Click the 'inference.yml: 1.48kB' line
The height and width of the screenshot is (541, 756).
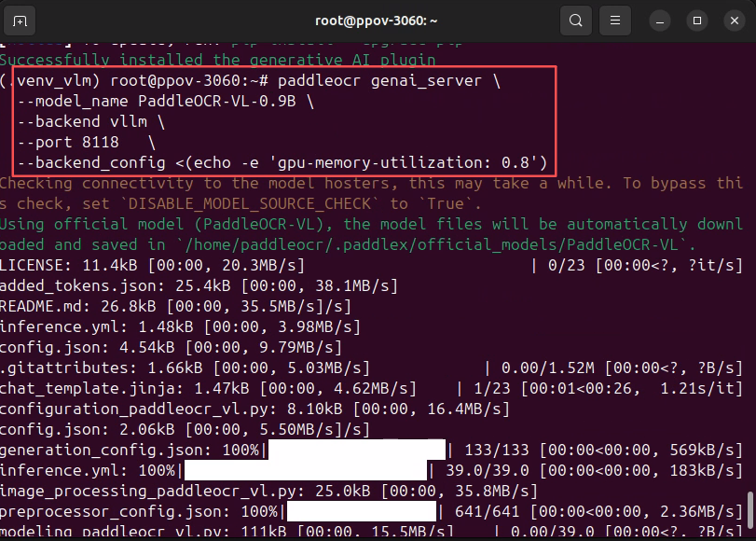[x=180, y=326]
